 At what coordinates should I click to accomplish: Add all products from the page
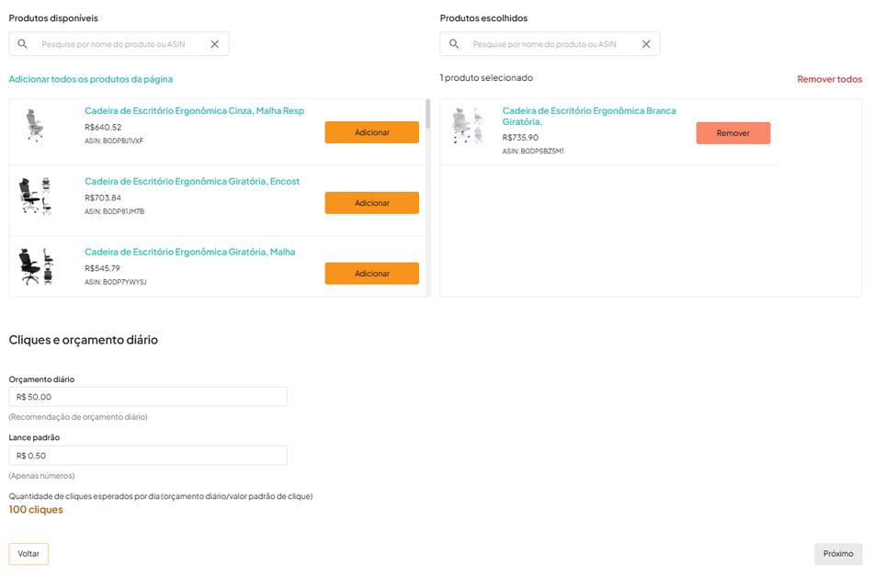pyautogui.click(x=90, y=79)
